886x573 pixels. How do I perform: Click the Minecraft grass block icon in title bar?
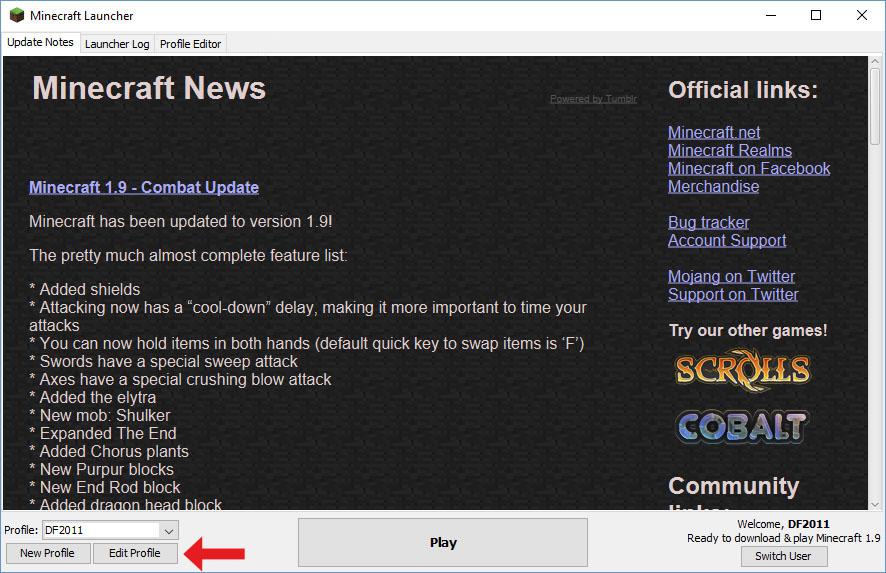(x=17, y=16)
